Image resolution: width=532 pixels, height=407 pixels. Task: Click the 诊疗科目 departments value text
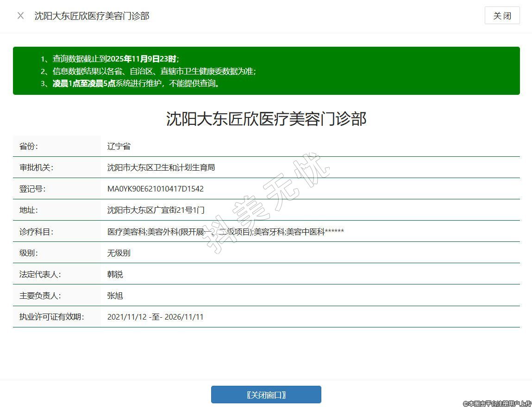coord(225,232)
